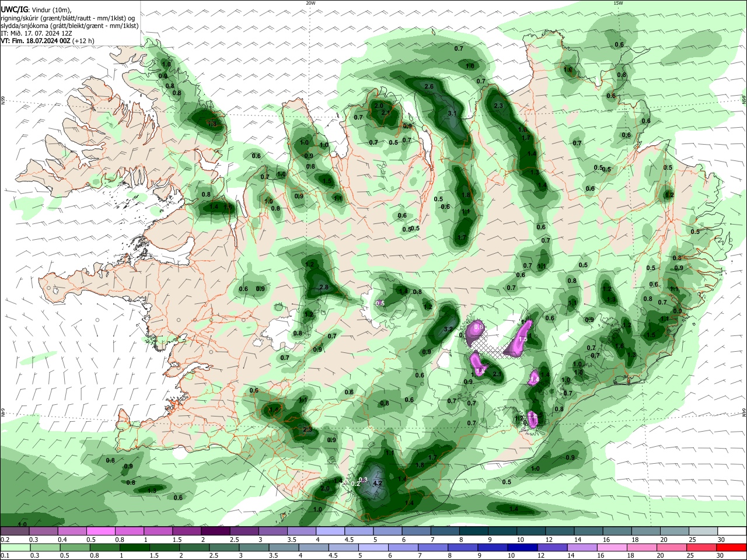The width and height of the screenshot is (747, 560).
Task: Click the lavender 4 swatch in upper legend row
Action: click(x=330, y=531)
